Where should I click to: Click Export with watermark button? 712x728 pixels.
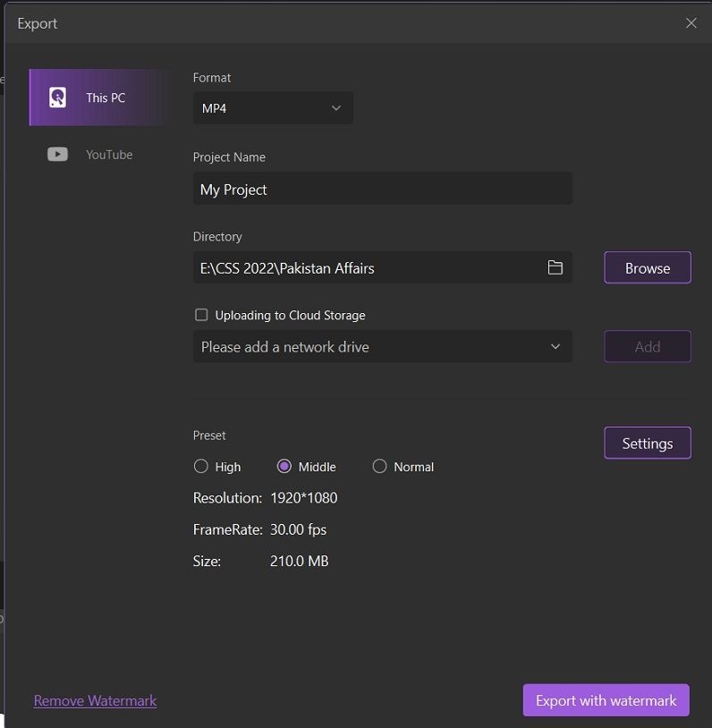click(x=606, y=700)
